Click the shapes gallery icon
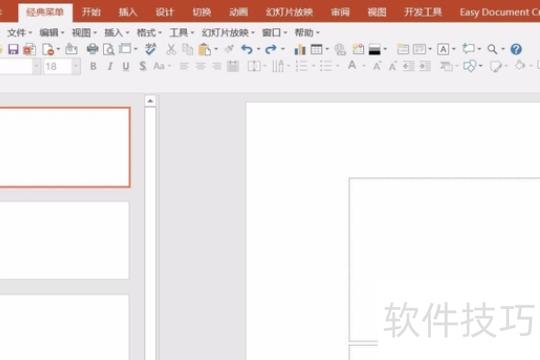Screen dimensions: 540x360 pyautogui.click(x=469, y=66)
